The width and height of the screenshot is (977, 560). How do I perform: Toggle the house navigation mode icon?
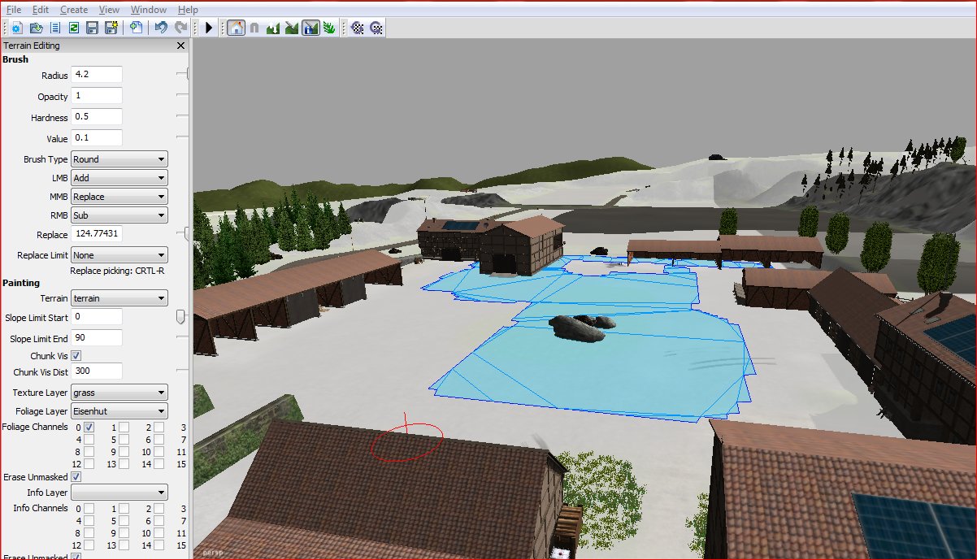pos(236,28)
